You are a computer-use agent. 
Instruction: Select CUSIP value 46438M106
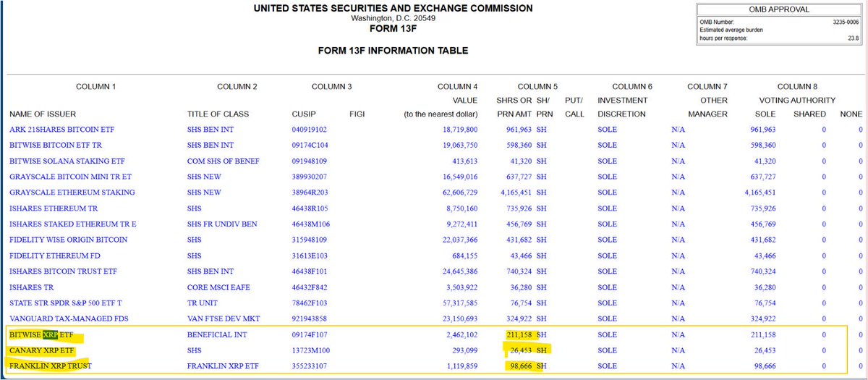point(310,224)
